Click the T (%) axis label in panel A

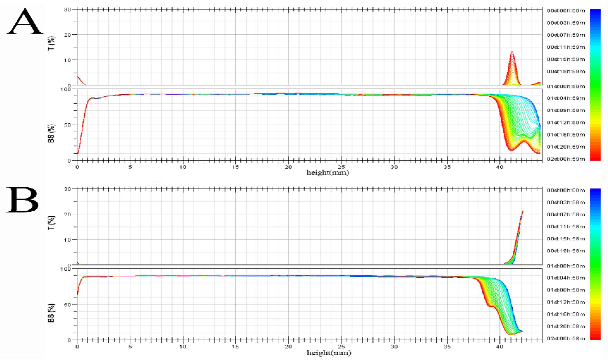pyautogui.click(x=51, y=43)
